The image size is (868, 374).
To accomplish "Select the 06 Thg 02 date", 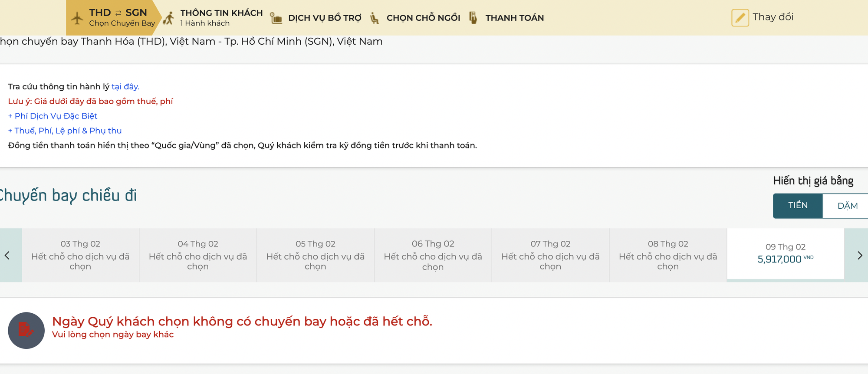I will 433,255.
